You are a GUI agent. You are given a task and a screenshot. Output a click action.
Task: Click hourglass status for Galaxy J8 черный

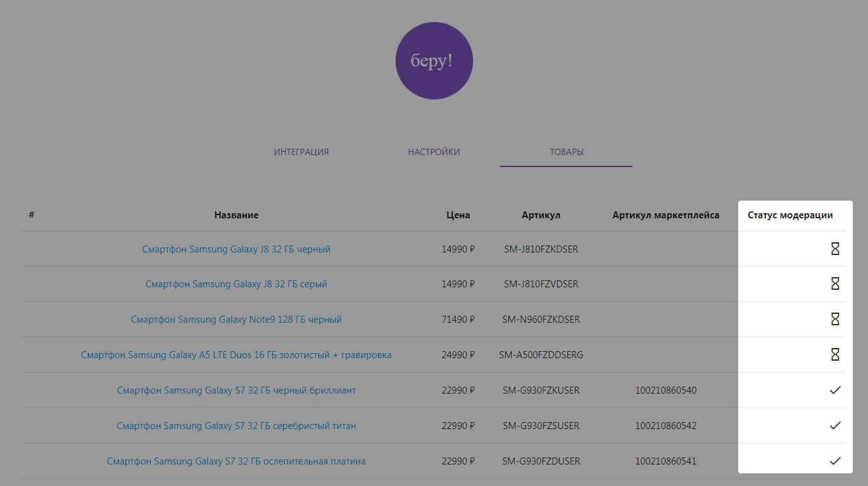click(835, 249)
